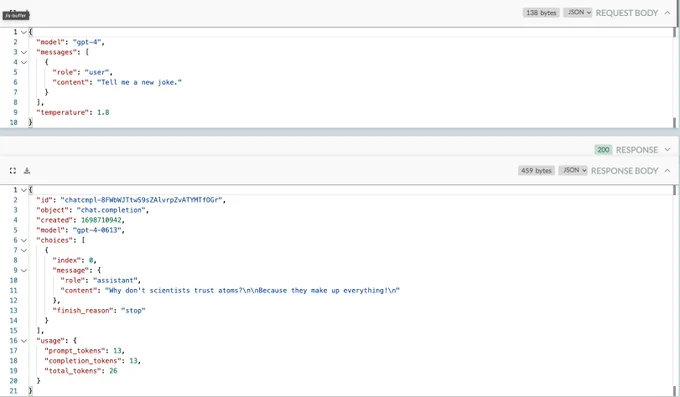Click the "index" value 0

(x=91, y=260)
